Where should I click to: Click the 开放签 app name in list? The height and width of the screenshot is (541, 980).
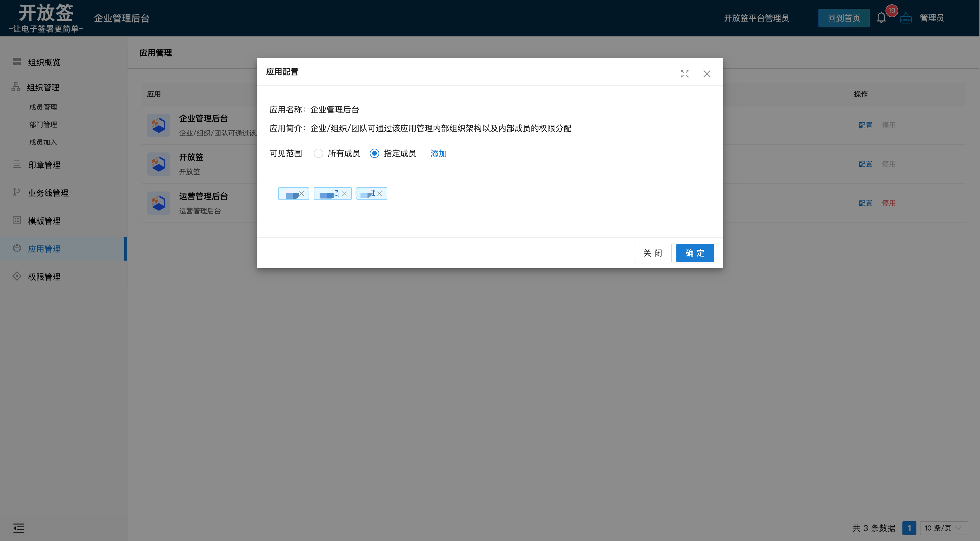(x=191, y=157)
